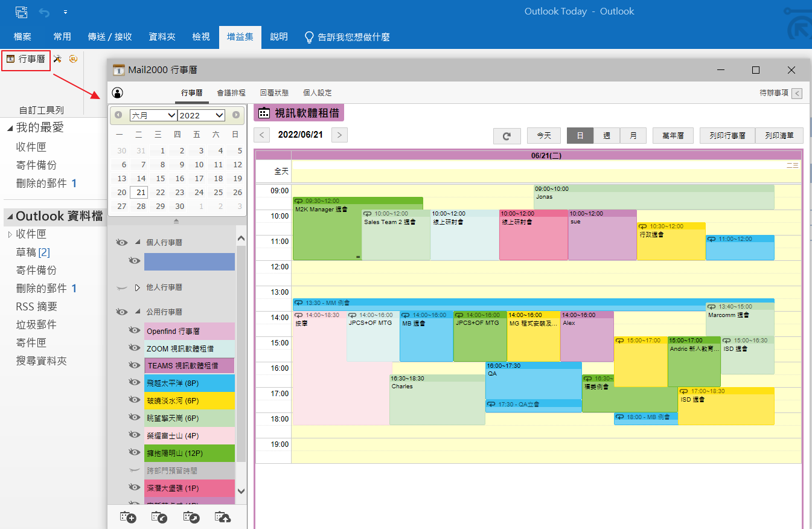This screenshot has height=529, width=812.
Task: Click the import calendar icon
Action: 159,517
